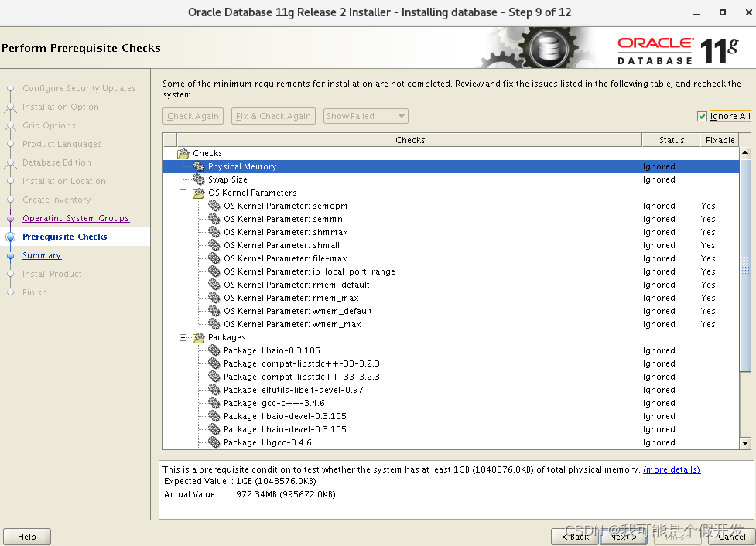Click the gear icon for semmni parameter
The height and width of the screenshot is (546, 756).
(214, 219)
